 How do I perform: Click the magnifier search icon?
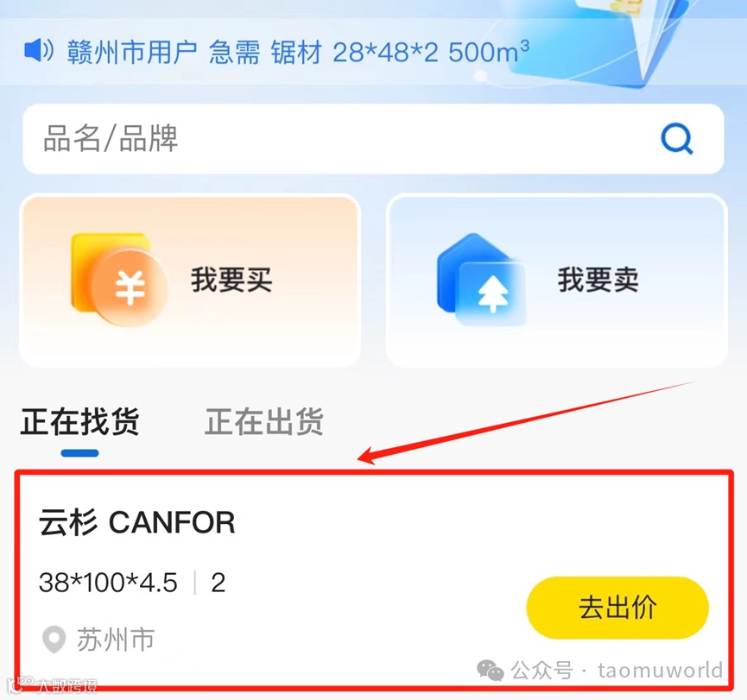click(x=677, y=139)
